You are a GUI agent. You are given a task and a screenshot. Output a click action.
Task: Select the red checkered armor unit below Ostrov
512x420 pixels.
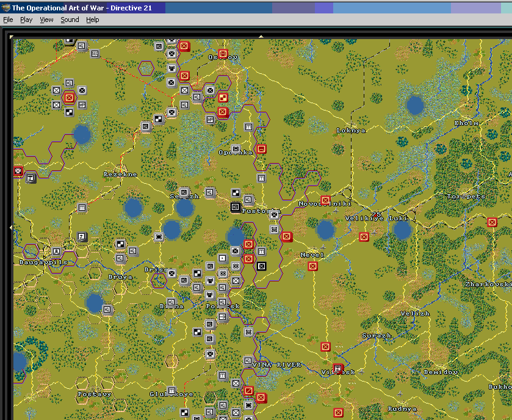223,97
